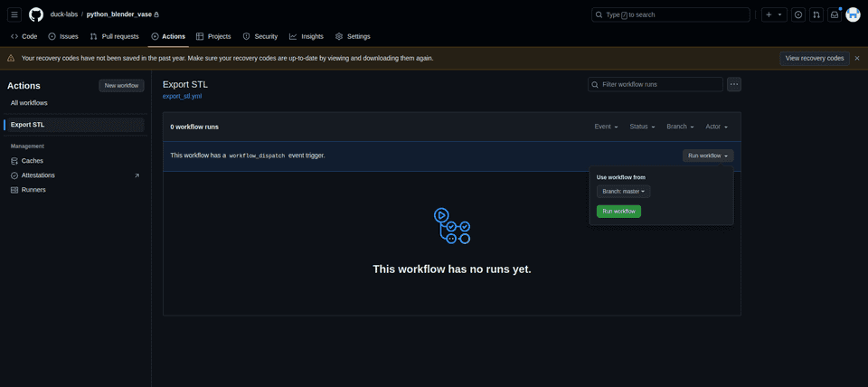Expand the Actor filter dropdown
The height and width of the screenshot is (387, 868).
tap(717, 127)
